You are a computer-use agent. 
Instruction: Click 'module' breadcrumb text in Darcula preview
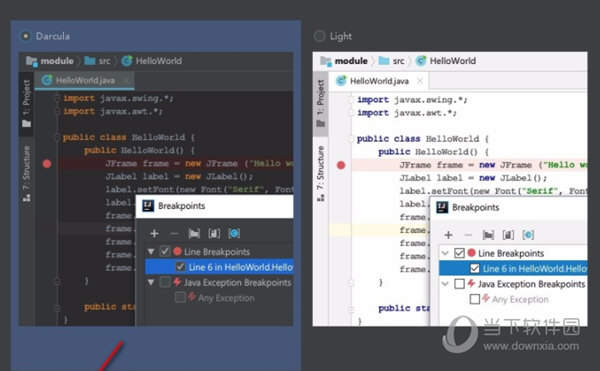pos(57,61)
